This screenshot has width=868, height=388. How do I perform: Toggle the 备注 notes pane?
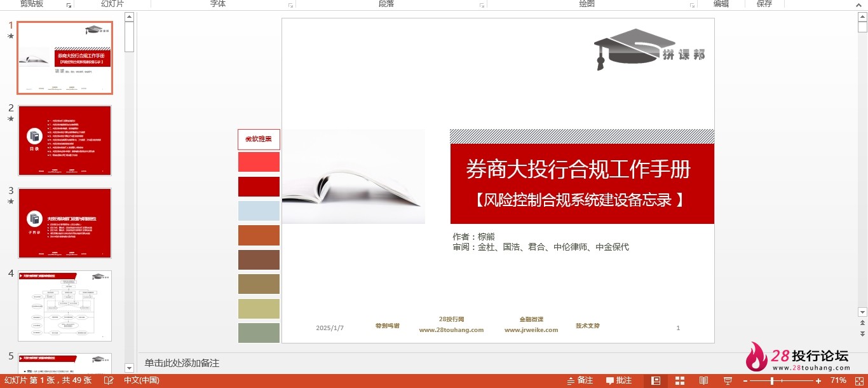pyautogui.click(x=580, y=380)
